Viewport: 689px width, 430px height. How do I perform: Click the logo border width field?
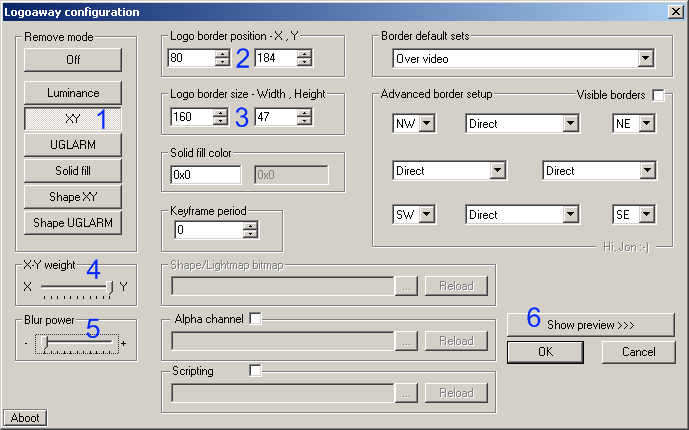tap(192, 117)
